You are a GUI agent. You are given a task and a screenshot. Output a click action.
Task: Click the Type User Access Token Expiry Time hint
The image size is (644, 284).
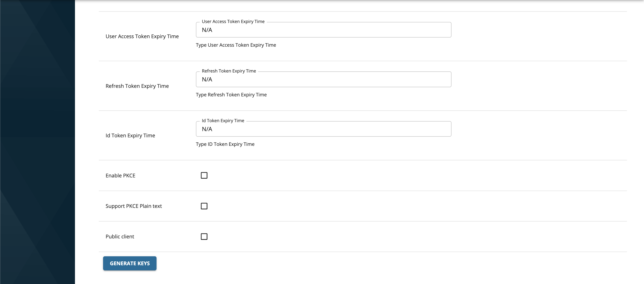click(x=236, y=45)
